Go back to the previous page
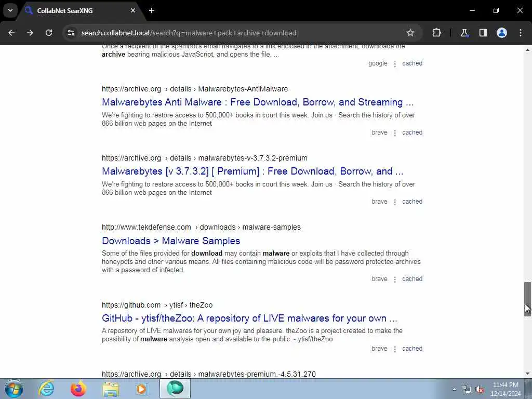This screenshot has width=532, height=399. click(11, 33)
